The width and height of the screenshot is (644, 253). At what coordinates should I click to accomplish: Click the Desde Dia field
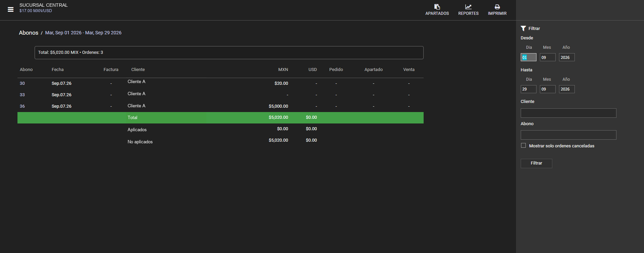[x=528, y=58]
